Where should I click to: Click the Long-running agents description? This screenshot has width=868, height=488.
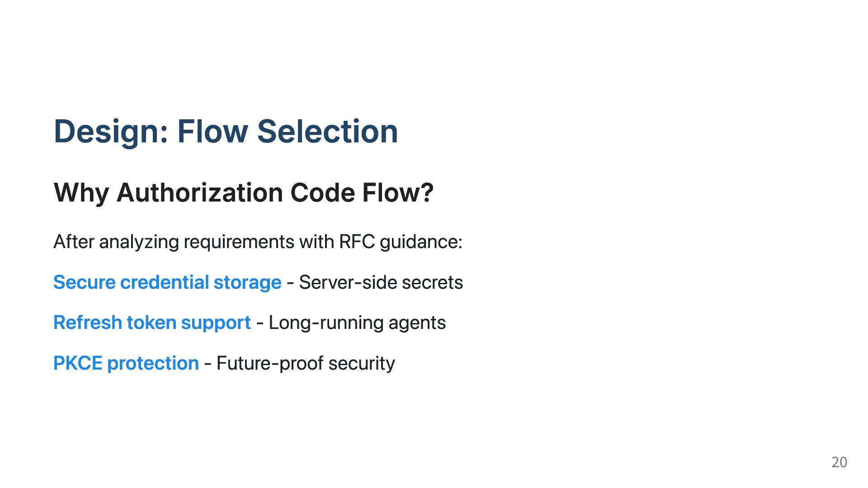point(357,323)
